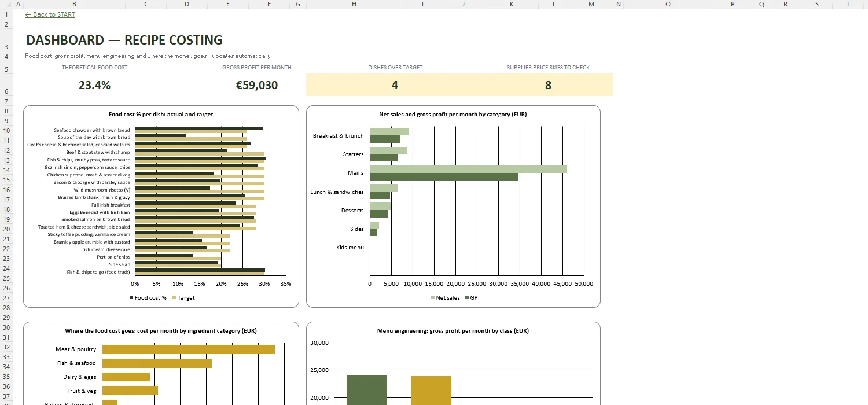The width and height of the screenshot is (868, 405).
Task: Select the Mains GP dark green bar
Action: tap(444, 176)
